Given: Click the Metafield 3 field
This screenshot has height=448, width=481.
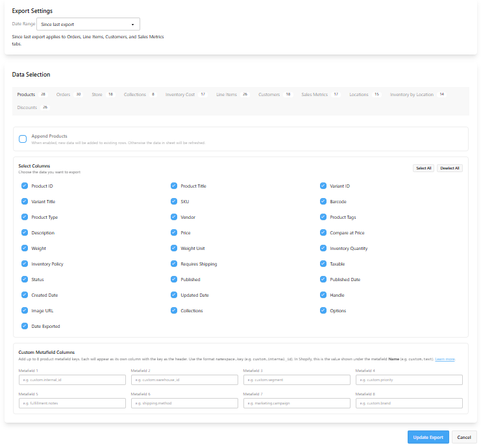Looking at the screenshot, I should [x=297, y=380].
